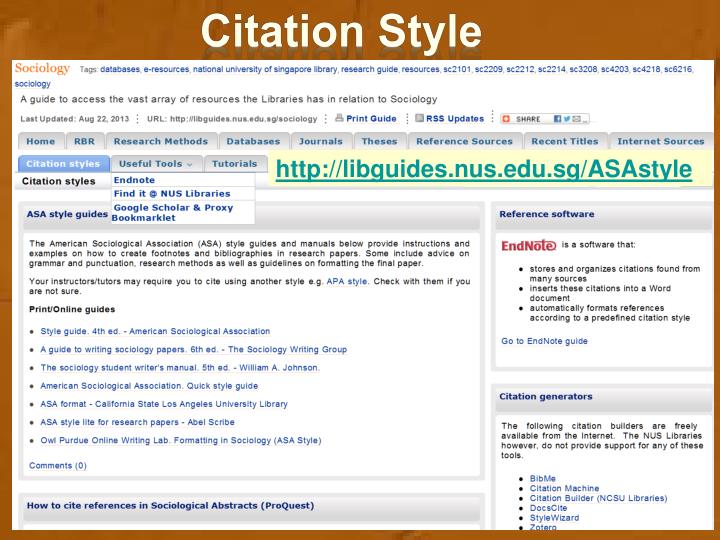Share via the Facebook icon
Viewport: 720px width, 540px height.
pos(557,119)
